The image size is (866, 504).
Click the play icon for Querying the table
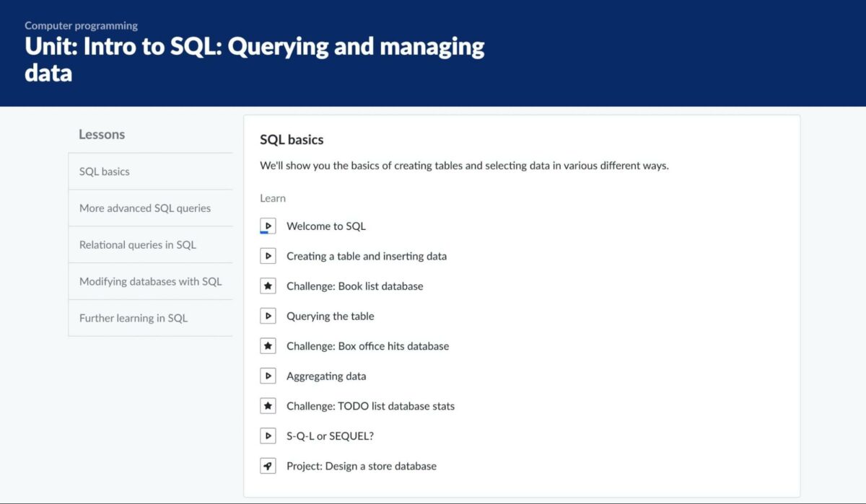coord(268,315)
